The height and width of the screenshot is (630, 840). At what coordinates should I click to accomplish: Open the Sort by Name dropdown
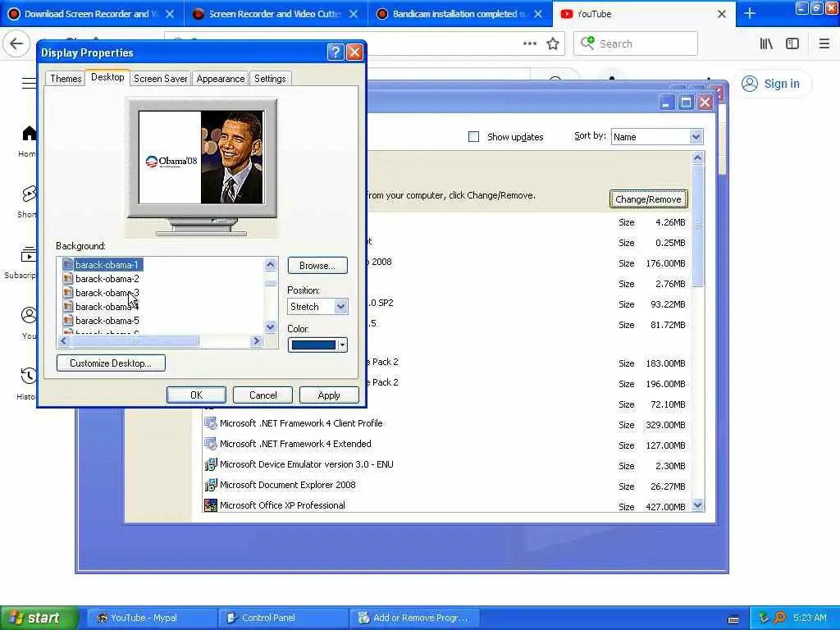click(696, 137)
